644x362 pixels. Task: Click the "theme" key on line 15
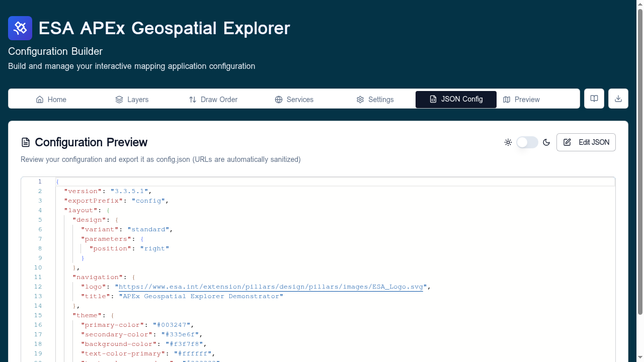(x=88, y=315)
